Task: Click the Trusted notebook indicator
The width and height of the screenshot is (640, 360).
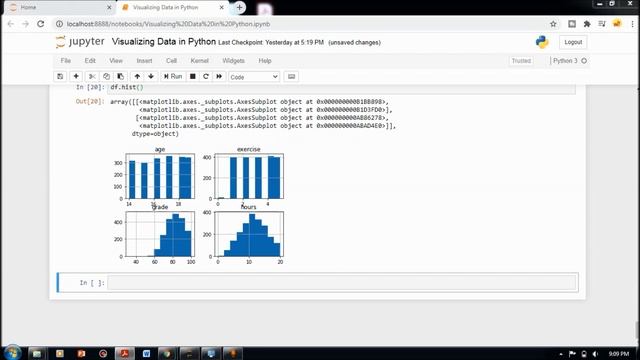Action: [x=521, y=61]
